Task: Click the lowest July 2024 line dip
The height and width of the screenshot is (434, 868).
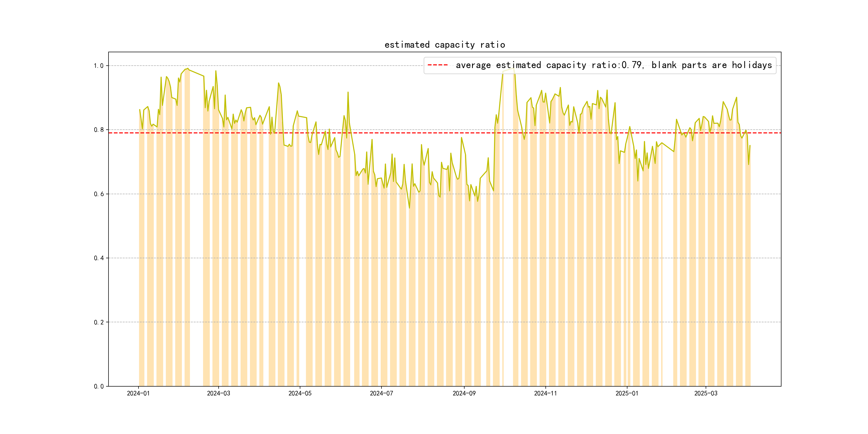Action: [x=409, y=208]
